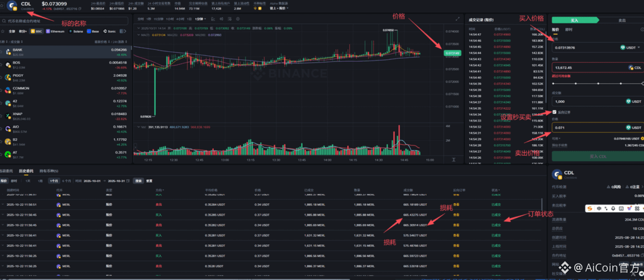Select the Ethereum chain filter
This screenshot has height=280, width=644.
pos(55,31)
